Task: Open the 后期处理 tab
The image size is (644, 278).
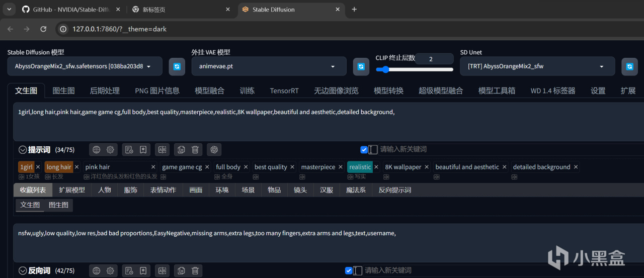Action: [105, 90]
